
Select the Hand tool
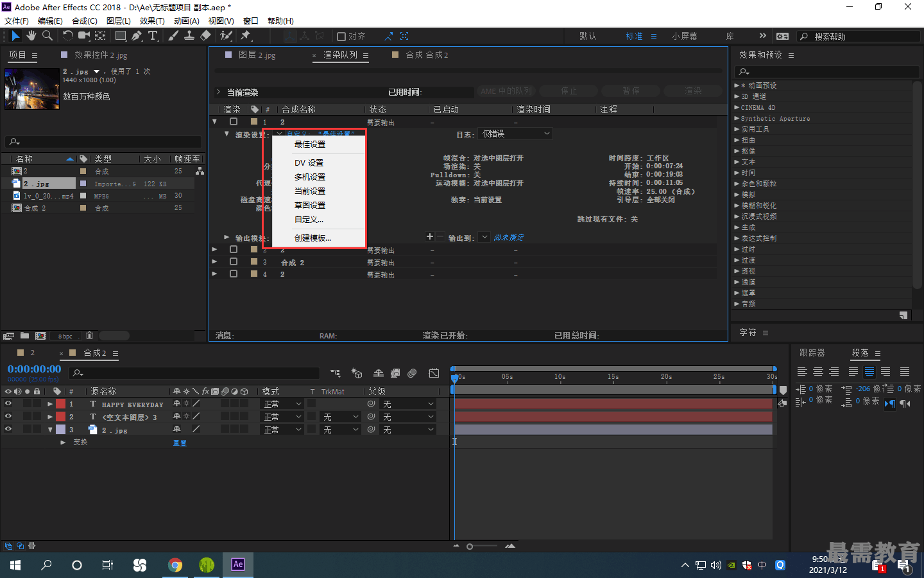coord(31,36)
